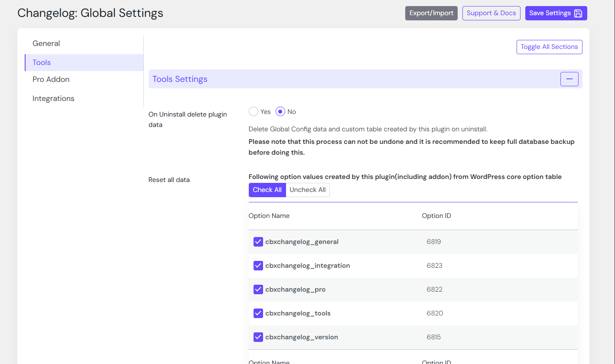Select the No radio for uninstall deletion

tap(280, 111)
